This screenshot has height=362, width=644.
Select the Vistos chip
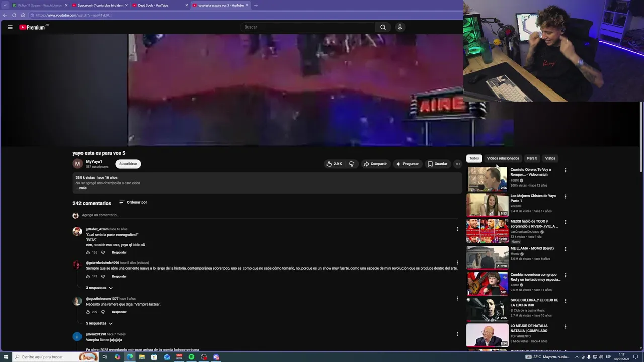click(550, 158)
